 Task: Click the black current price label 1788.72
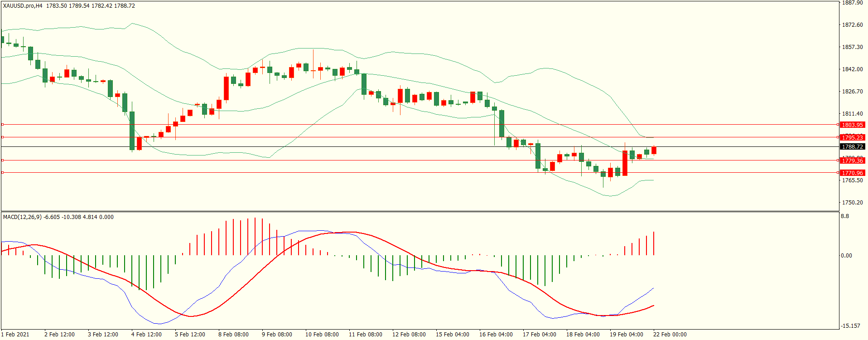pos(852,147)
